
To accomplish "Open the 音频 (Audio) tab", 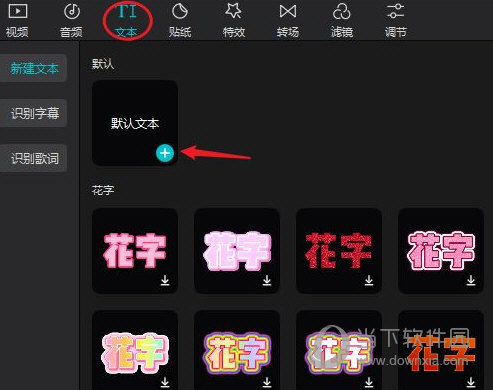I will [x=71, y=20].
